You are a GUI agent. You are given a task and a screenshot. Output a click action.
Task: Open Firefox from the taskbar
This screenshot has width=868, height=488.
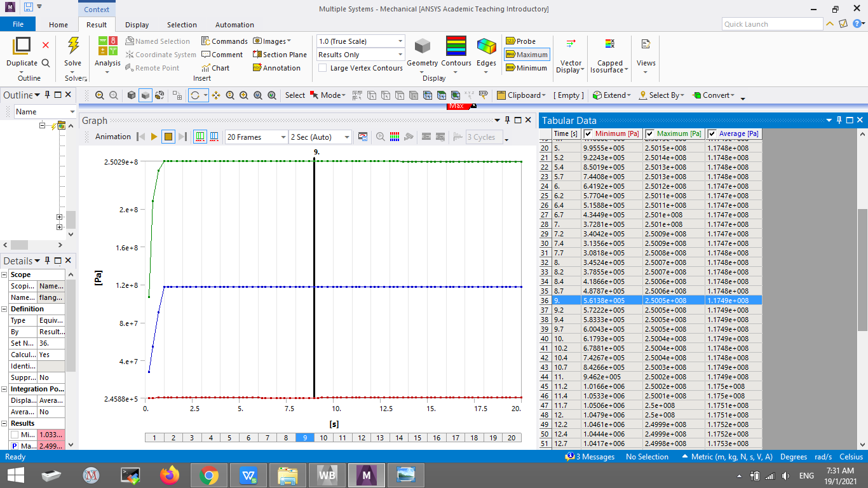(170, 475)
